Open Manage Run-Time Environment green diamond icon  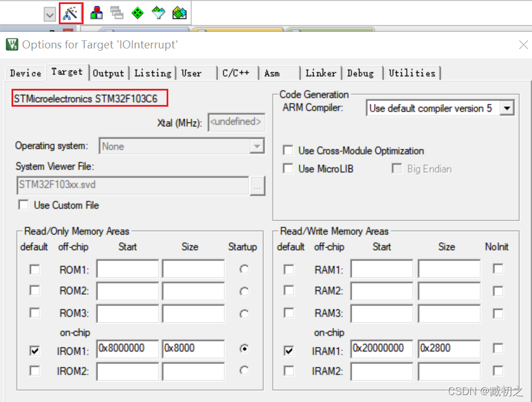click(137, 13)
